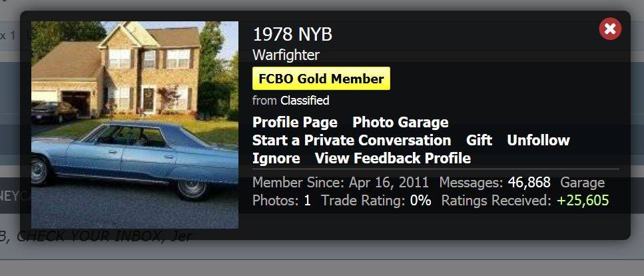Click the Gift link

[x=479, y=140]
